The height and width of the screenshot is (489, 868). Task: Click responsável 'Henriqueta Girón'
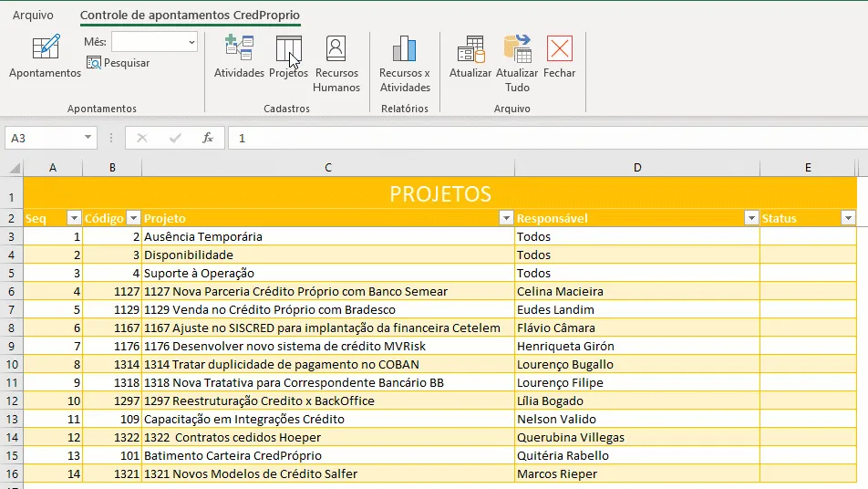637,347
